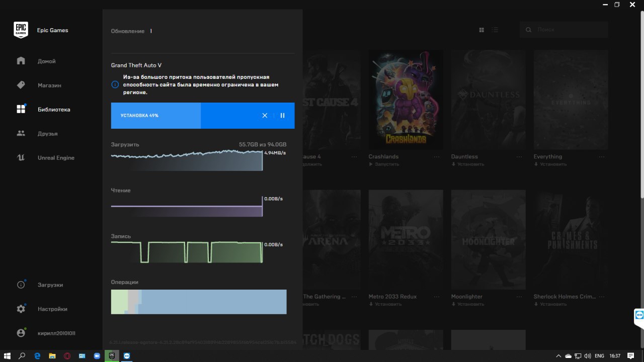The height and width of the screenshot is (362, 644).
Task: Click the downloads info circle icon
Action: click(x=21, y=285)
